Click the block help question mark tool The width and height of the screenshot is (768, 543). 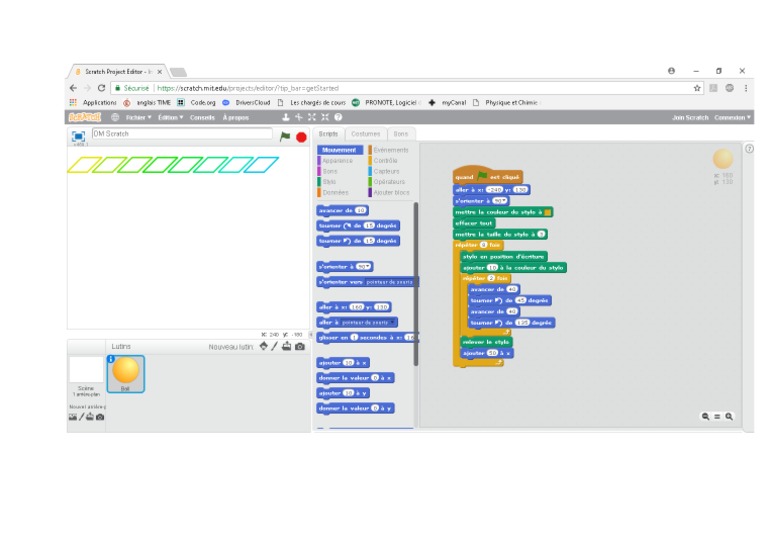click(338, 117)
